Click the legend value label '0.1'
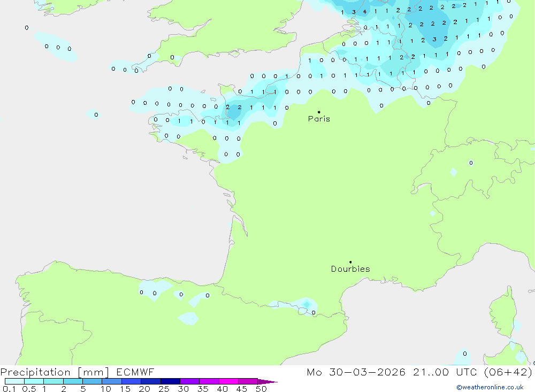 (9, 389)
